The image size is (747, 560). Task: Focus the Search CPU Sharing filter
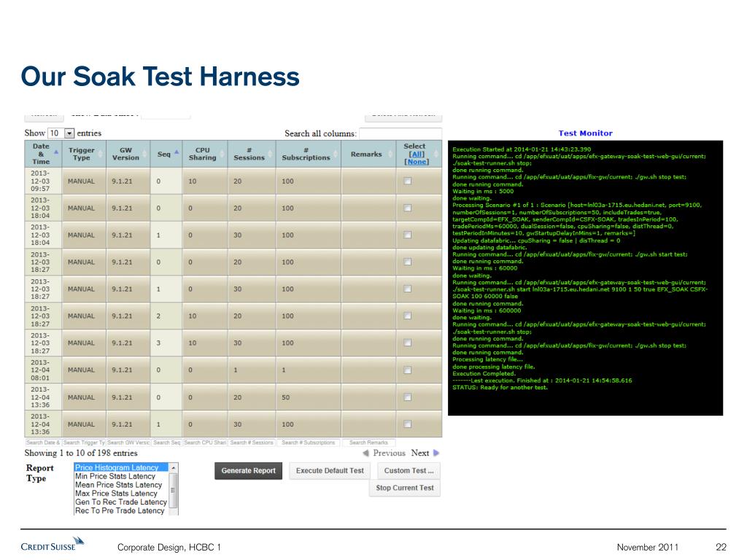click(x=205, y=443)
